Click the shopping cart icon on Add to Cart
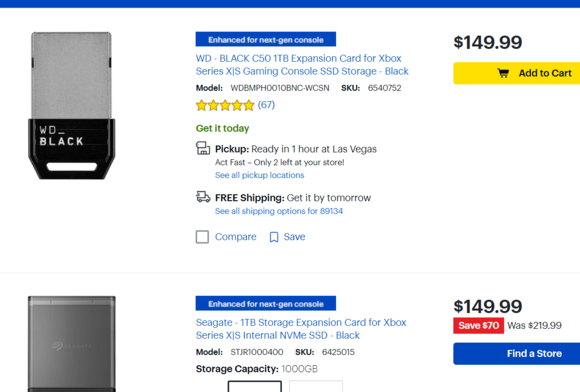Image resolution: width=580 pixels, height=392 pixels. point(503,73)
